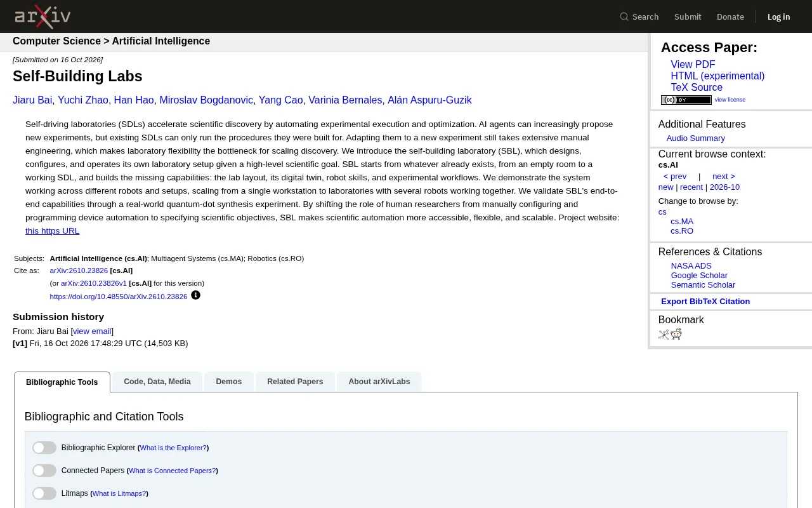Open the Semantic Scholar link
This screenshot has width=812, height=508.
pos(703,285)
